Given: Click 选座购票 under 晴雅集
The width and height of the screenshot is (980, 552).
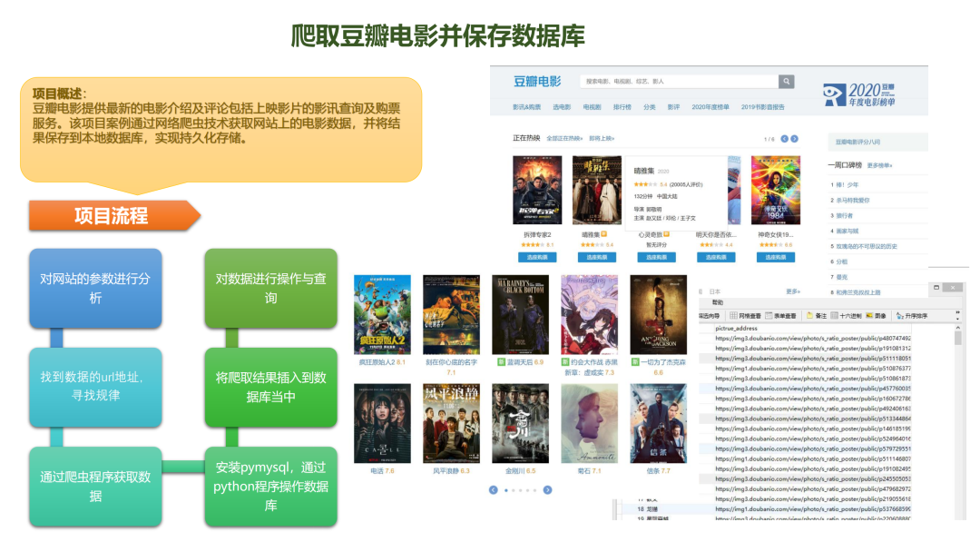Looking at the screenshot, I should (x=597, y=257).
